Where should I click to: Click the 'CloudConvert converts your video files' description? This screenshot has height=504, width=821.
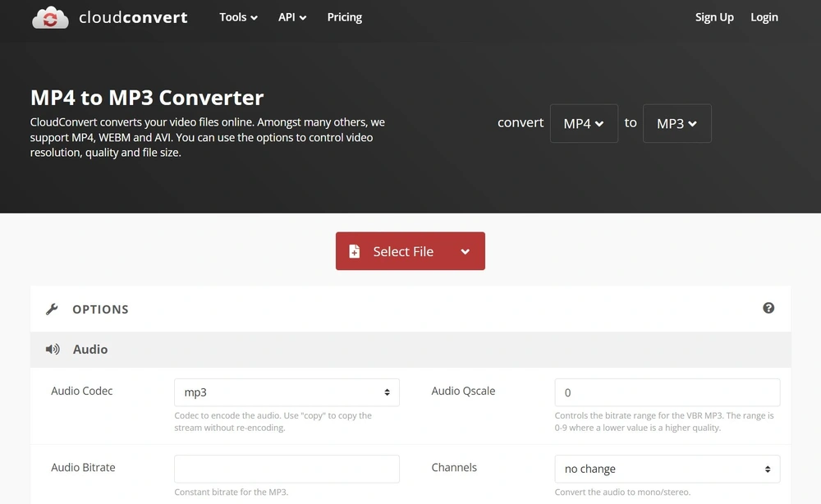click(x=208, y=137)
